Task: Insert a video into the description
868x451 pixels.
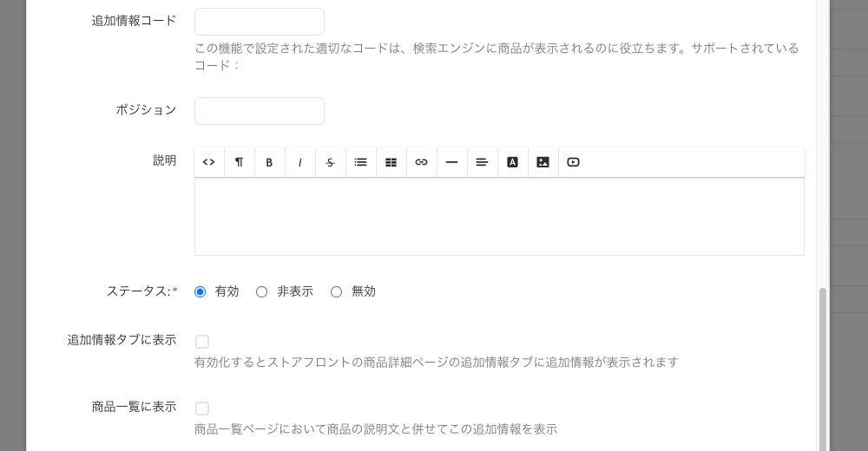Action: 573,162
